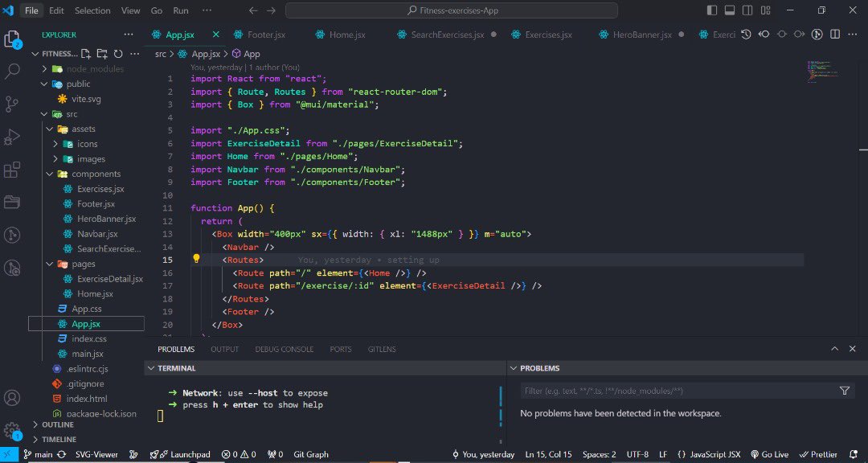Open the Edit menu
This screenshot has width=868, height=463.
point(56,10)
